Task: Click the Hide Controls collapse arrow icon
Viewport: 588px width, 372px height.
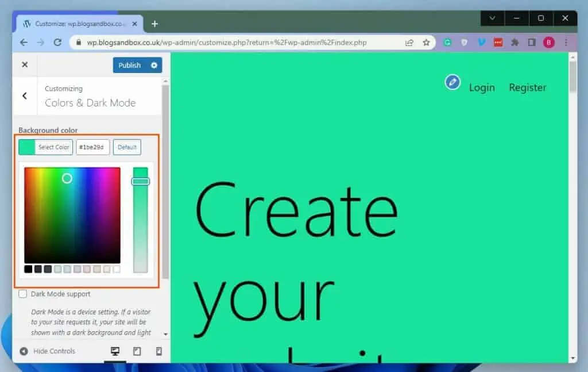Action: (24, 351)
